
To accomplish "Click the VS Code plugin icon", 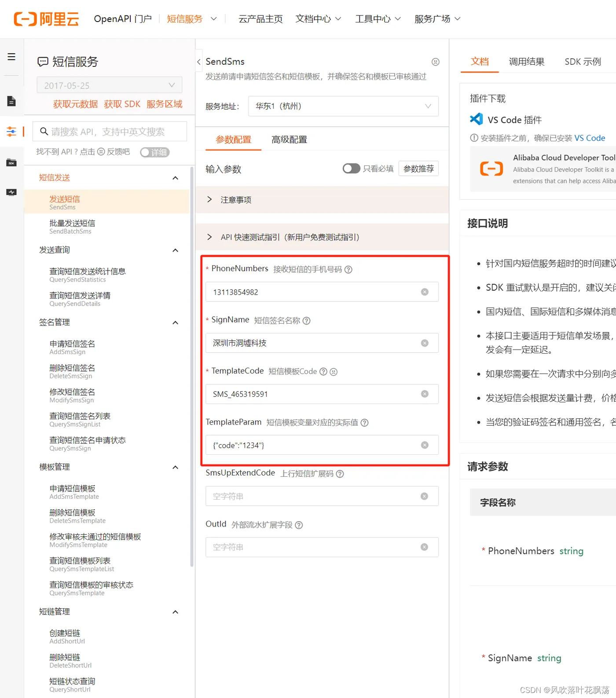I will [477, 119].
